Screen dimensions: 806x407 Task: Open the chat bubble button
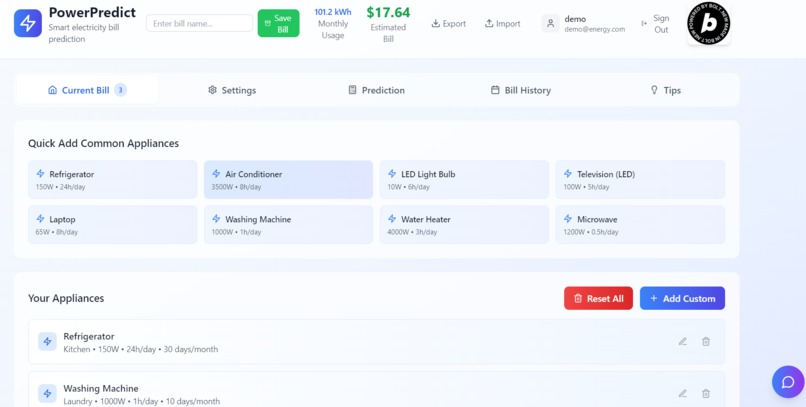pyautogui.click(x=788, y=382)
